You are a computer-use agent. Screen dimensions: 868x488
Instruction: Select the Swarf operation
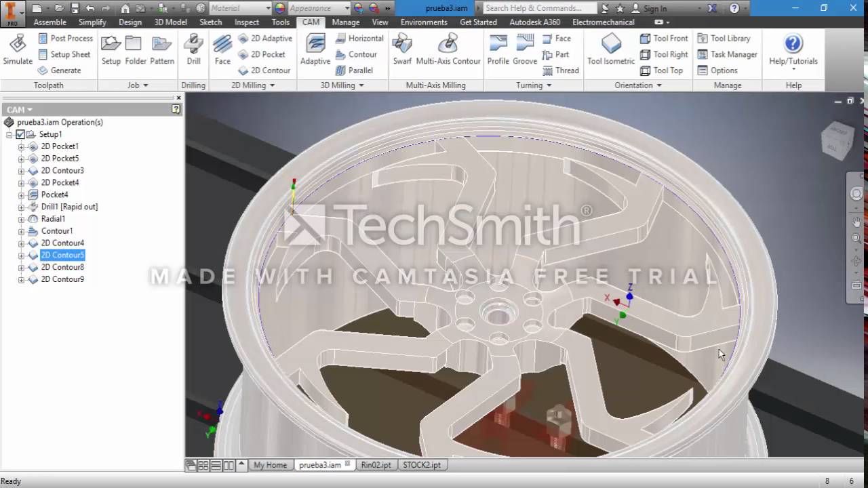click(x=402, y=49)
